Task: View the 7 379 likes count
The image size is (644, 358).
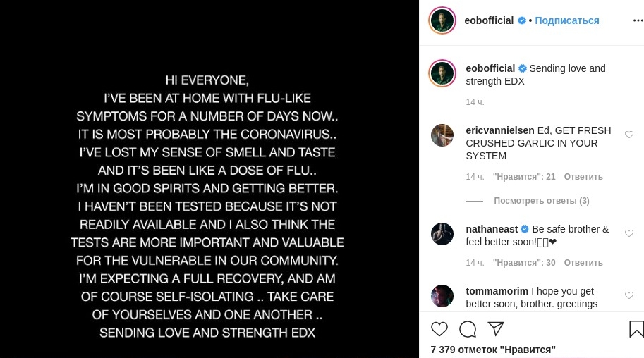Action: (x=492, y=350)
